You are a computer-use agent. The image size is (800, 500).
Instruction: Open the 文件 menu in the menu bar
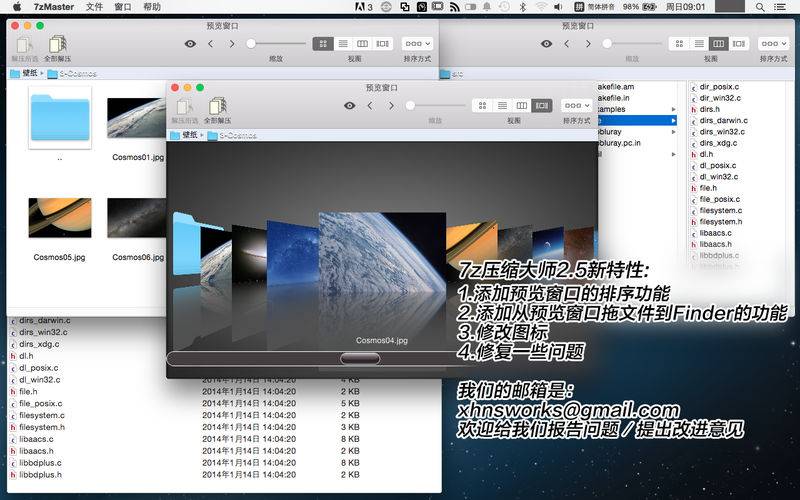(x=94, y=7)
